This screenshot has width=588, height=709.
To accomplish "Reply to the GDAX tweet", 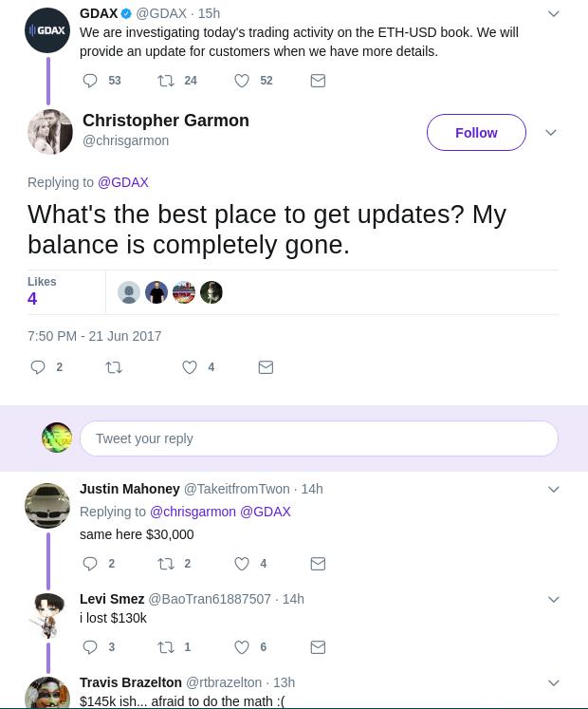I will [x=91, y=82].
